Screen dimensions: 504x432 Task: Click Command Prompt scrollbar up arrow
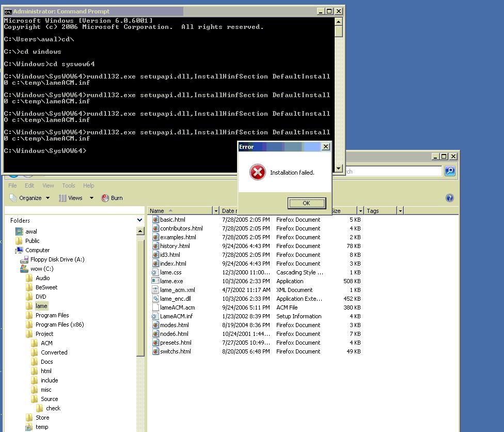[338, 22]
